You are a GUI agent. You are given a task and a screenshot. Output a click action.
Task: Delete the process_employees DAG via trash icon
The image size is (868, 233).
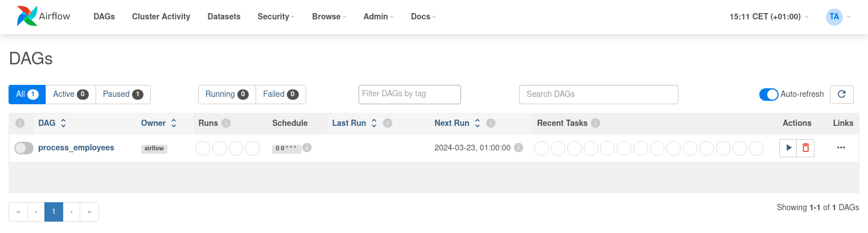click(805, 148)
